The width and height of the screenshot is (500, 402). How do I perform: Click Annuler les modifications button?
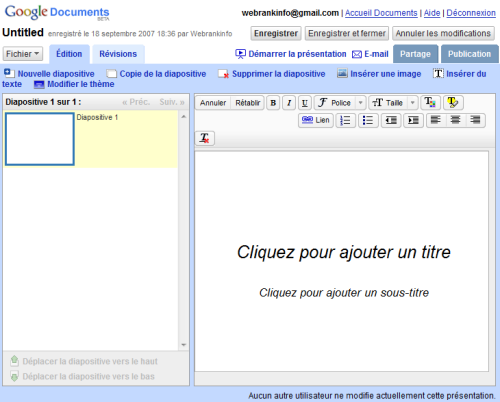tap(443, 33)
